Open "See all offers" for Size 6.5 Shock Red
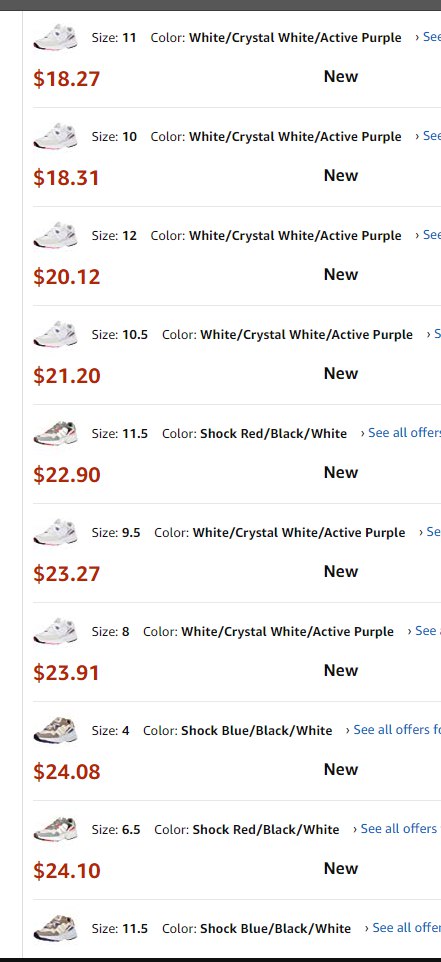 pyautogui.click(x=397, y=829)
